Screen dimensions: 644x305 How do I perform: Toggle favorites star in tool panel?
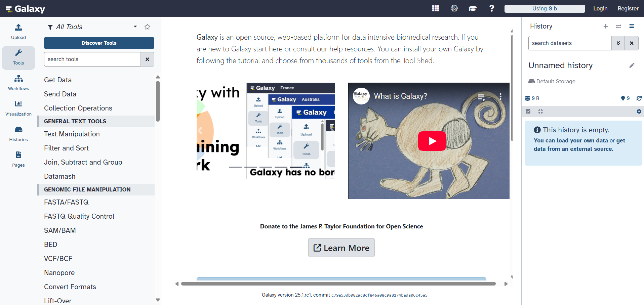click(147, 27)
